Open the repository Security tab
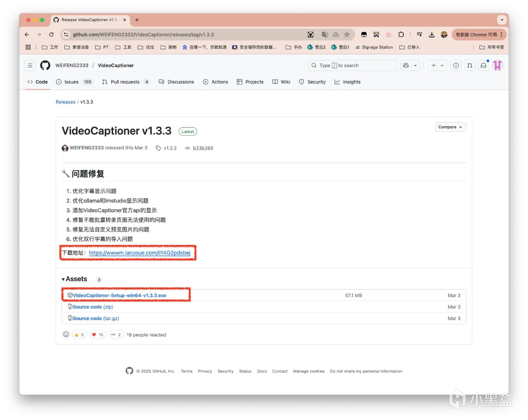The image size is (528, 420). coord(312,82)
